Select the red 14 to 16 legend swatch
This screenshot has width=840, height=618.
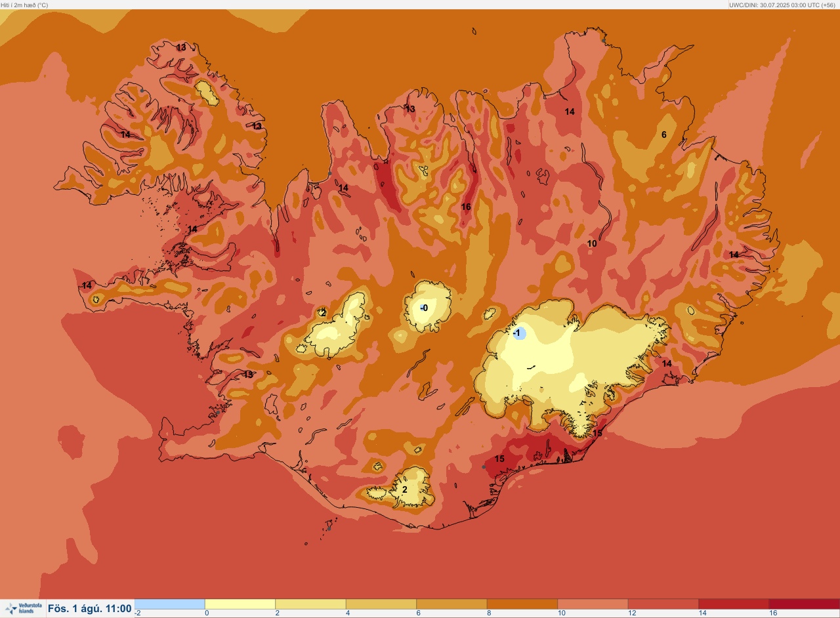[x=734, y=604]
